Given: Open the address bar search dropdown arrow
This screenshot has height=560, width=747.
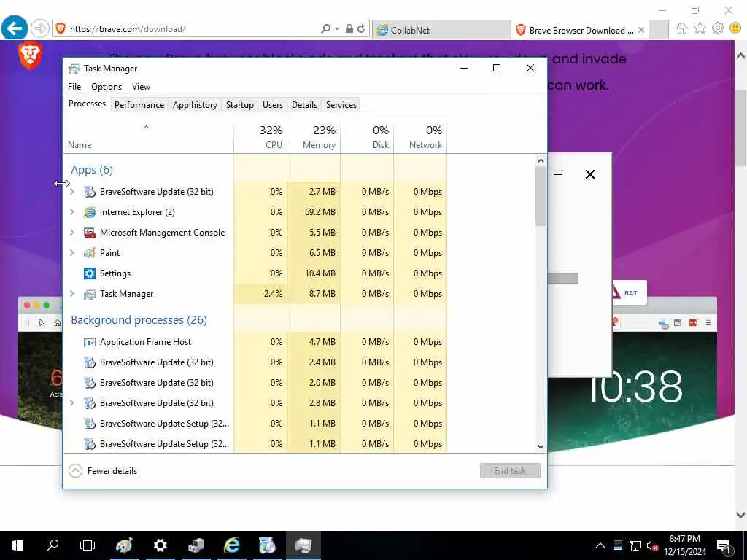Looking at the screenshot, I should (337, 28).
